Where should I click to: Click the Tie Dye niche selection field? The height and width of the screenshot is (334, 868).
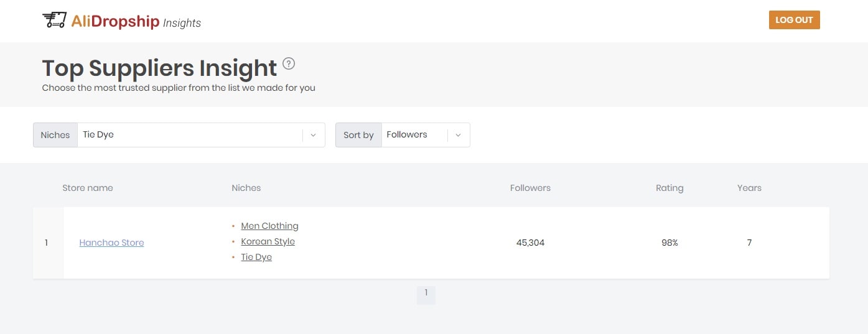190,135
